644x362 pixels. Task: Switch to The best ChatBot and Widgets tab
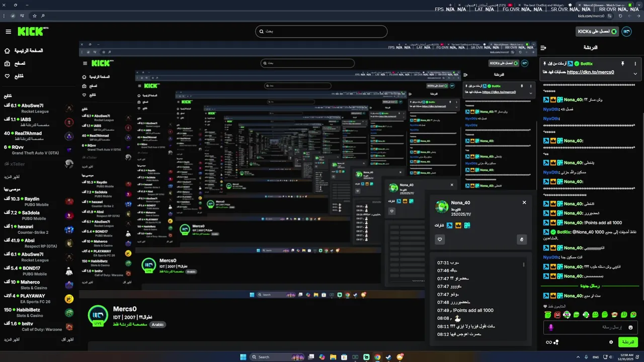point(546,5)
